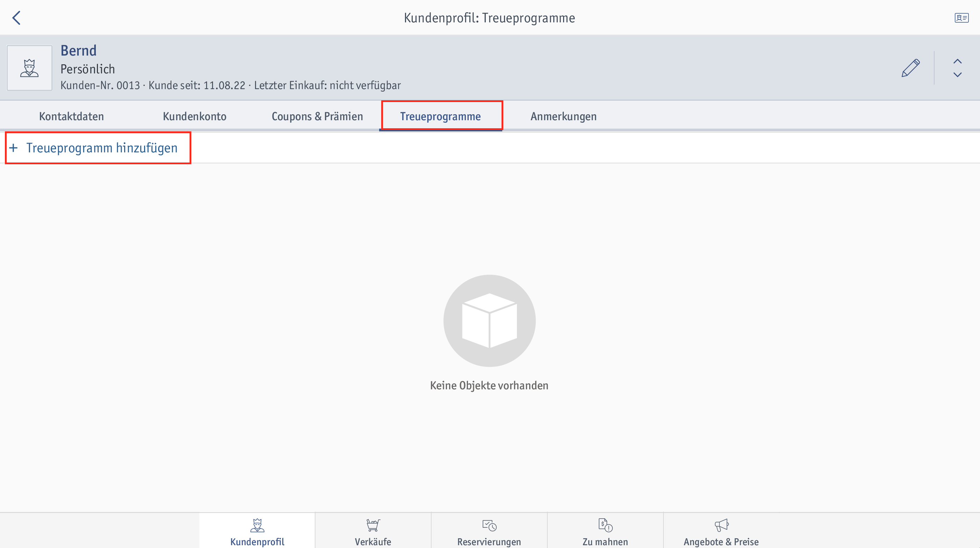Image resolution: width=980 pixels, height=548 pixels.
Task: Open Angebote & Preise in bottom navigation
Action: (x=721, y=531)
